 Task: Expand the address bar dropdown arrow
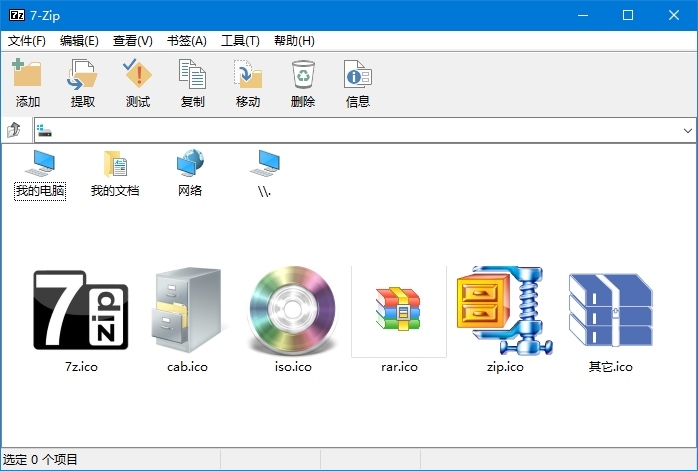[x=687, y=130]
